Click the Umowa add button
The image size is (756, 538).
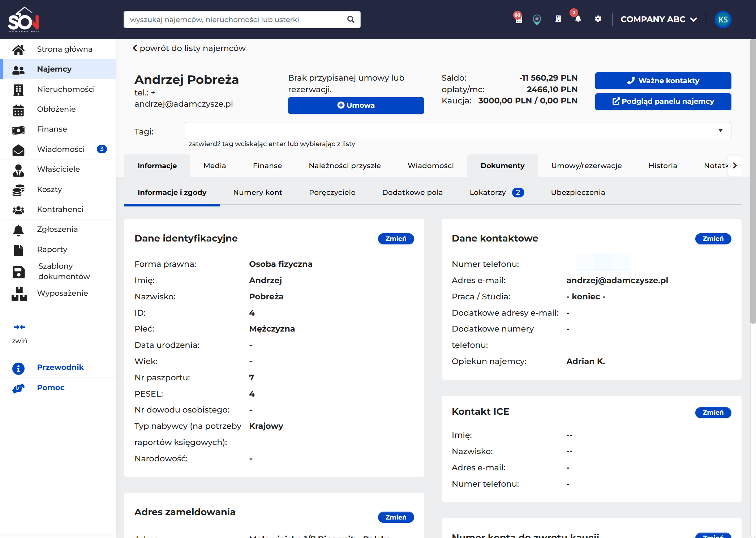356,105
